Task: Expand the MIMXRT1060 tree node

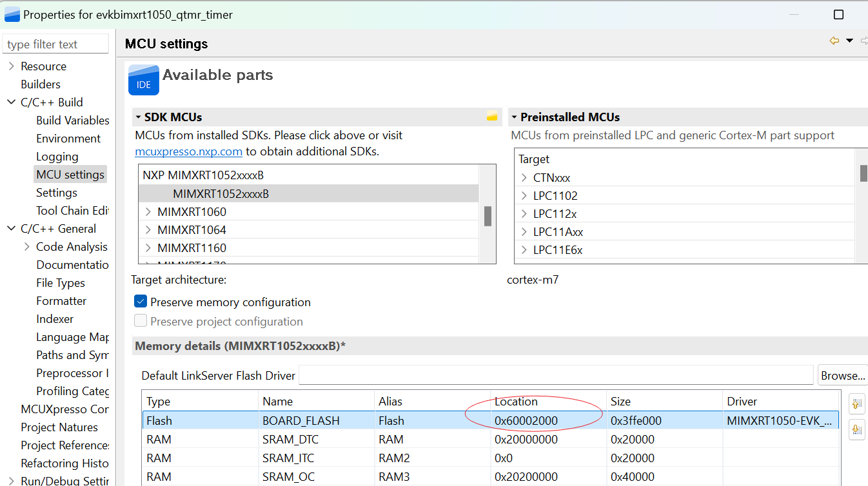Action: 148,212
